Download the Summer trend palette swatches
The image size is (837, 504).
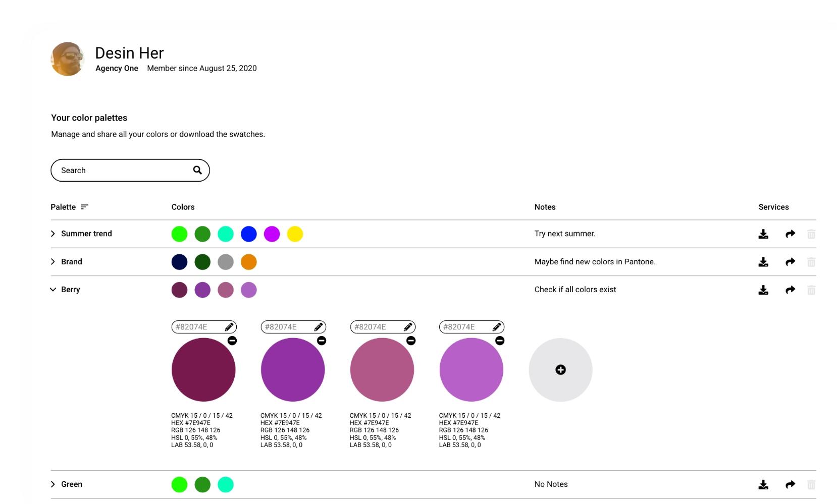tap(763, 234)
